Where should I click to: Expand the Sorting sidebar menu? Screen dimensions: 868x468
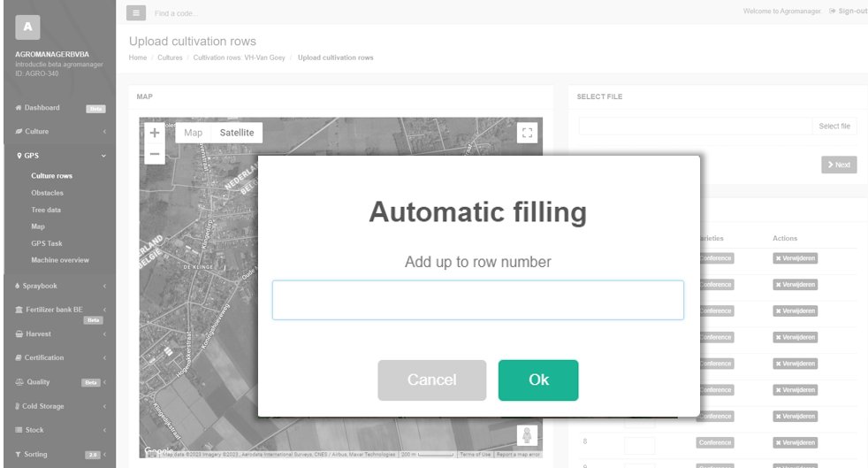click(60, 454)
